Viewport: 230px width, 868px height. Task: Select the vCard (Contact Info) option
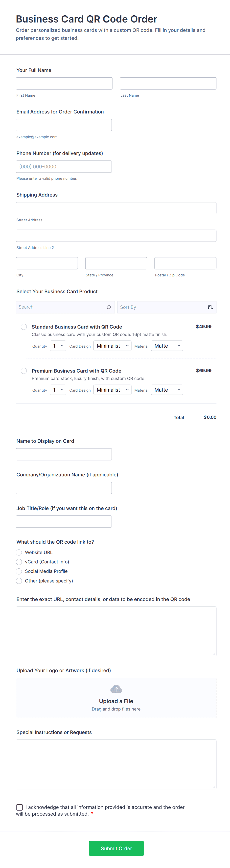(x=19, y=562)
